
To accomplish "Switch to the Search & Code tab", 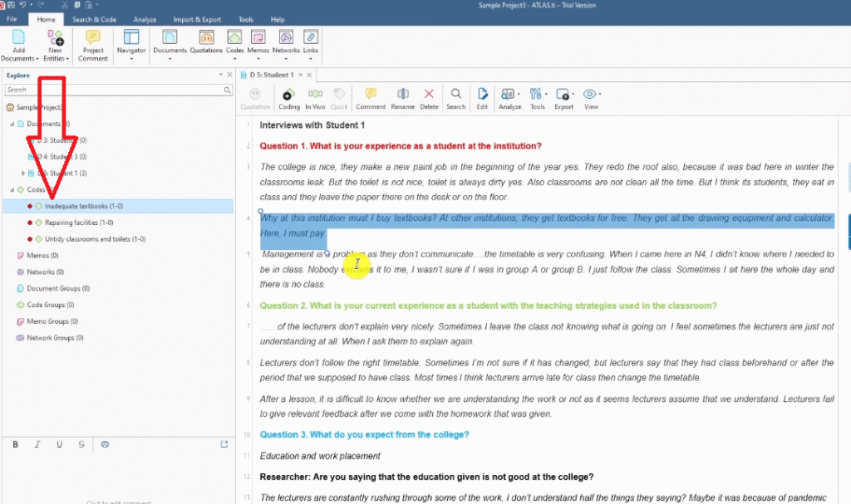I will pyautogui.click(x=94, y=19).
